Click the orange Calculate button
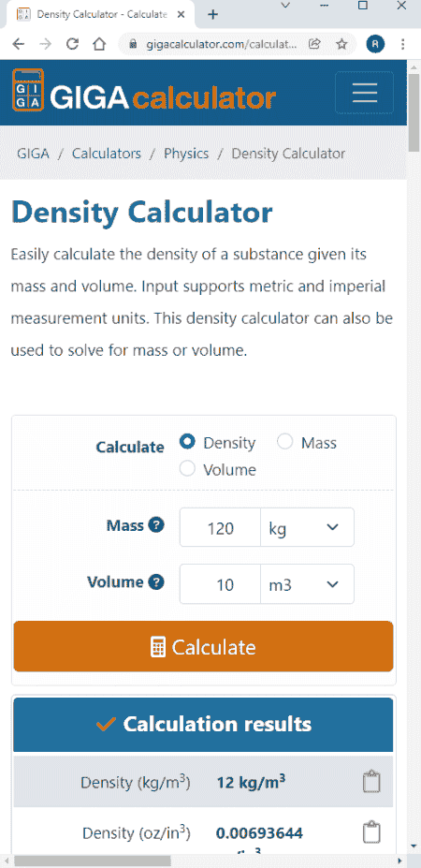This screenshot has height=868, width=421. pyautogui.click(x=203, y=647)
